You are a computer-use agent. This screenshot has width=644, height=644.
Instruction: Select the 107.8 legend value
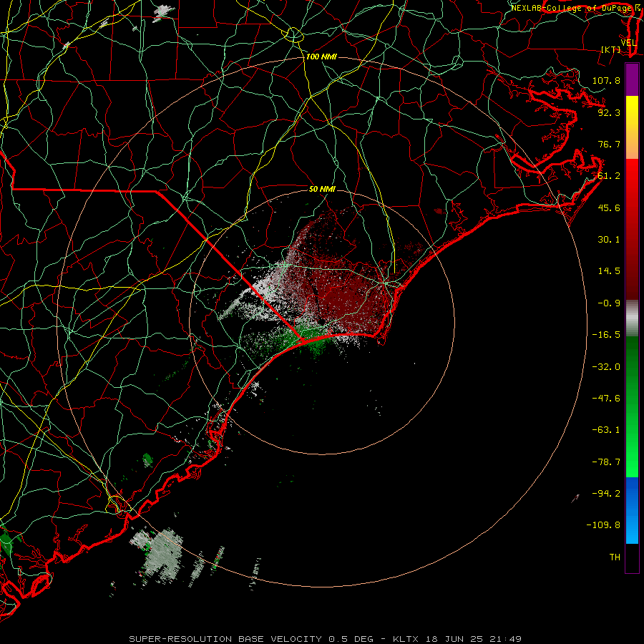606,80
